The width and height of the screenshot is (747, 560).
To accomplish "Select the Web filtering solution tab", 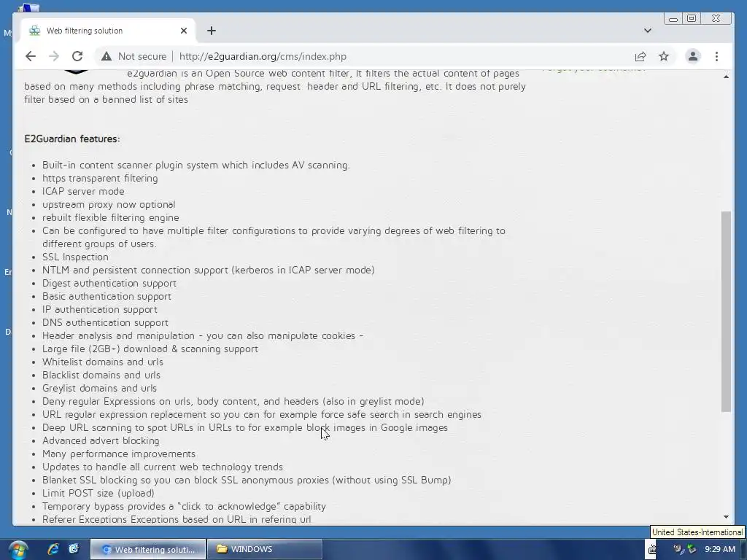I will point(108,31).
